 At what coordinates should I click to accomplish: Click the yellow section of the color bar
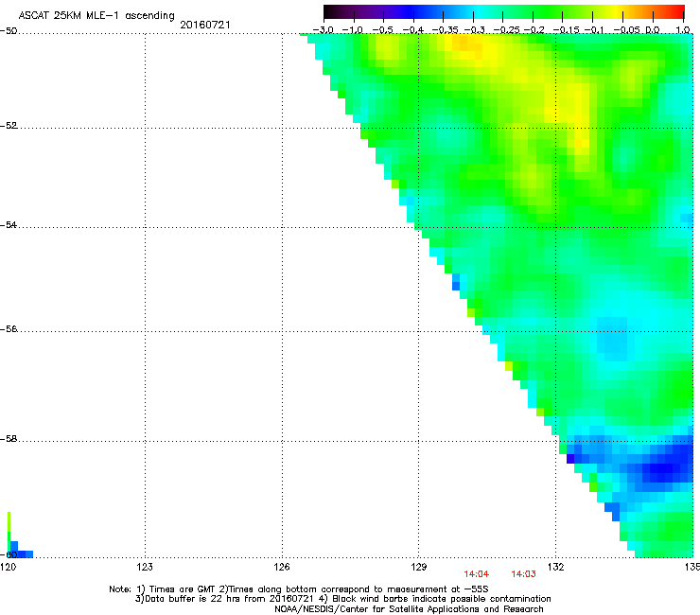(x=616, y=11)
